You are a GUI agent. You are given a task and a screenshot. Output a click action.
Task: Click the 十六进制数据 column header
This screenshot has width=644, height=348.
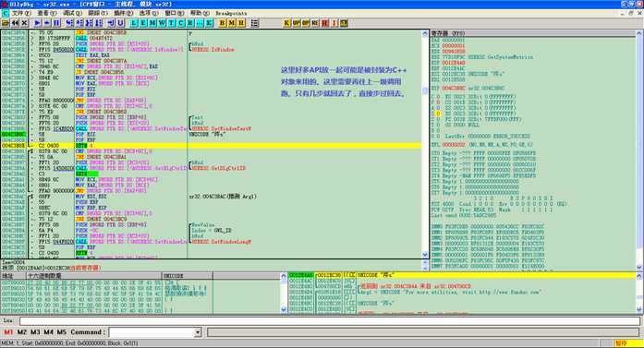[x=94, y=276]
